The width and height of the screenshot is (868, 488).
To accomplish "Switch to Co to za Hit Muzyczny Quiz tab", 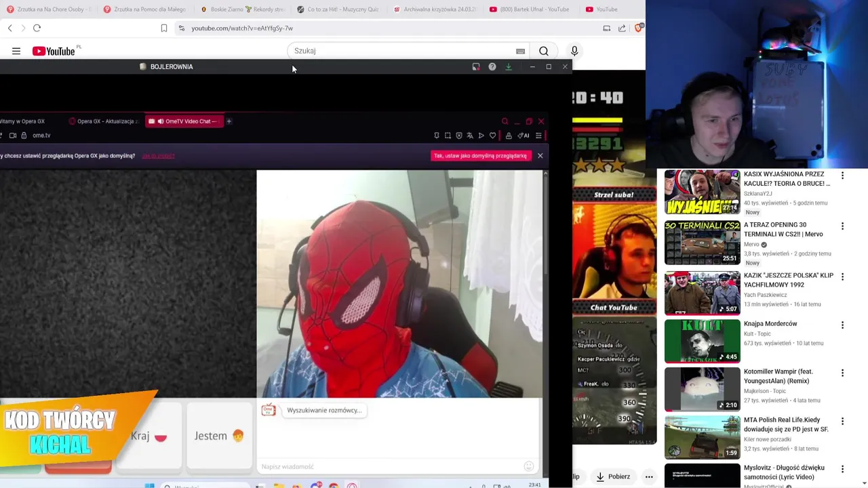I will click(x=339, y=9).
